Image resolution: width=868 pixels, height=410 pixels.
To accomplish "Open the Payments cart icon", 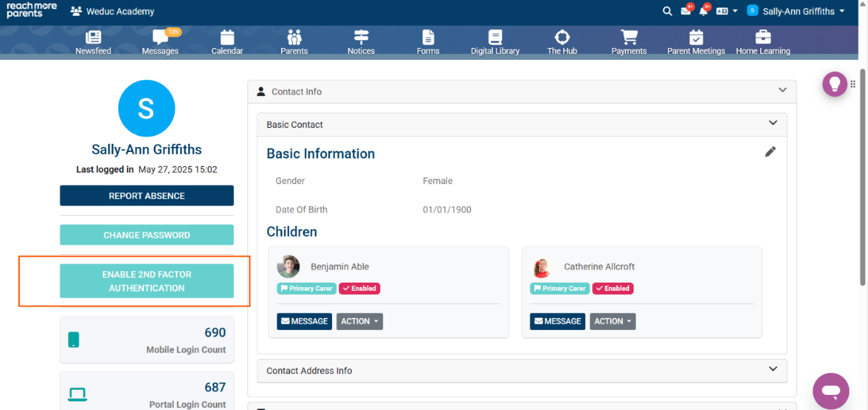I will click(629, 37).
